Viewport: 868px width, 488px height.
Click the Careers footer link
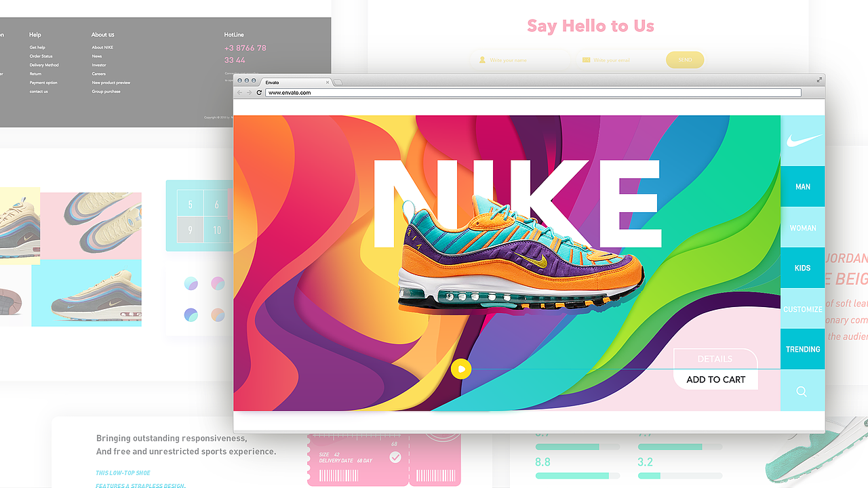pos(99,74)
